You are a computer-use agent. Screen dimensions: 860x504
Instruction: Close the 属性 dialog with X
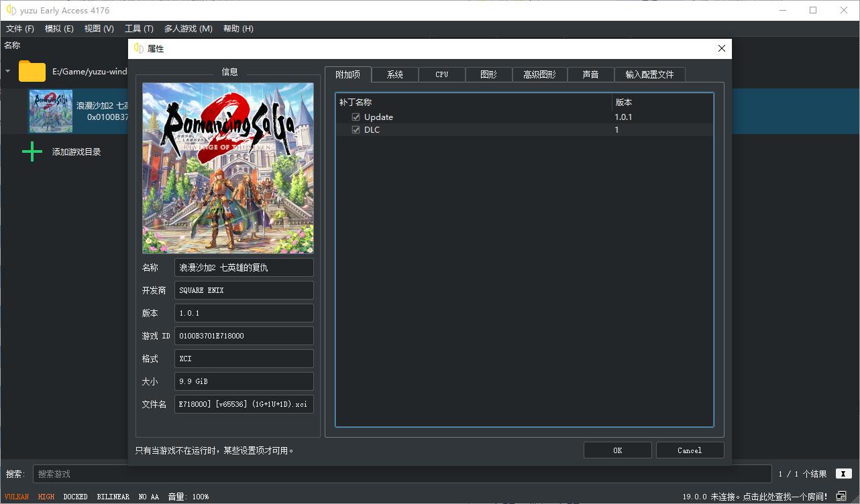tap(722, 48)
